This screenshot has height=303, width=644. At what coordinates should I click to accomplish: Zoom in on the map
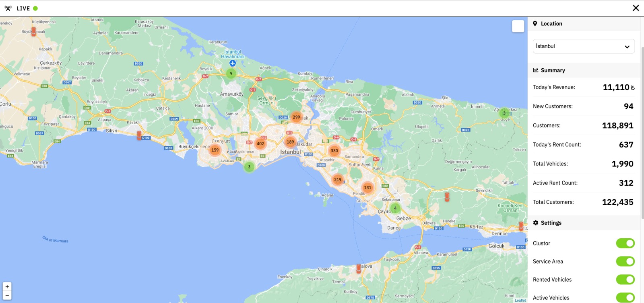point(7,287)
